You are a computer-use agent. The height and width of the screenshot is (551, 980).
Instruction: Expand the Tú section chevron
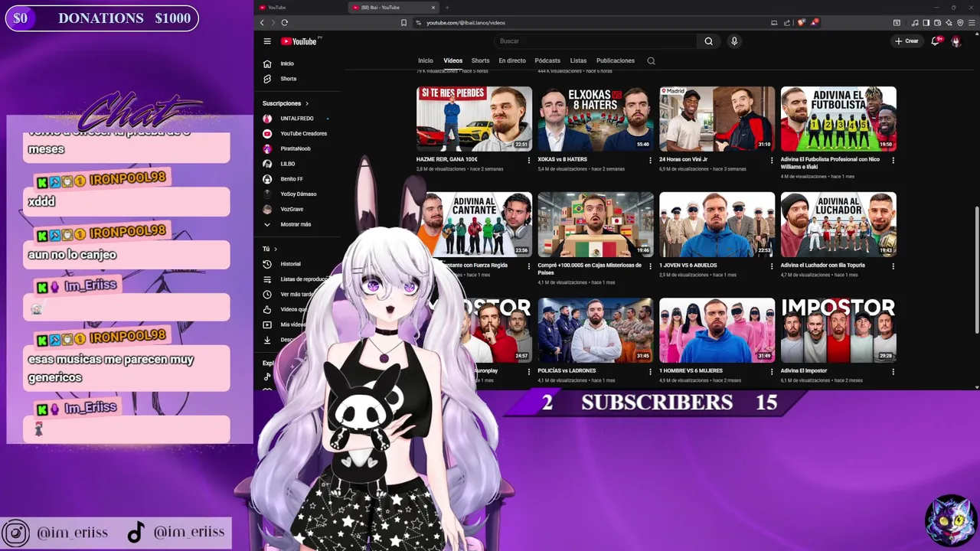pyautogui.click(x=276, y=249)
